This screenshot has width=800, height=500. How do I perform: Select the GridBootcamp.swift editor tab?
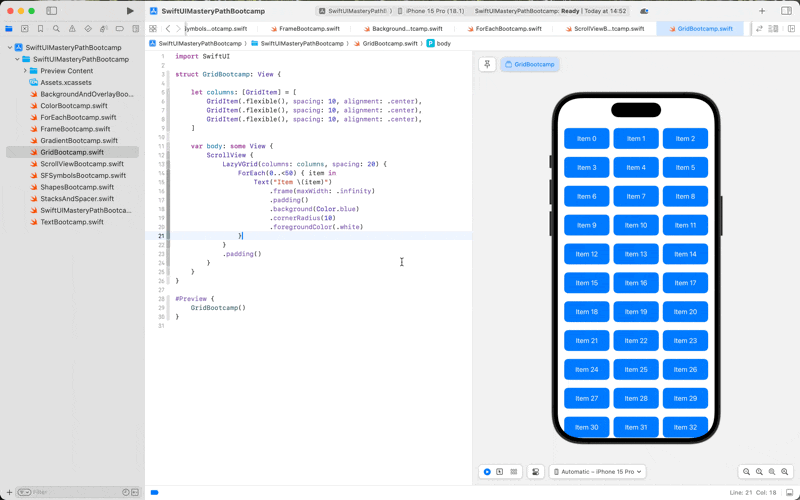point(702,29)
